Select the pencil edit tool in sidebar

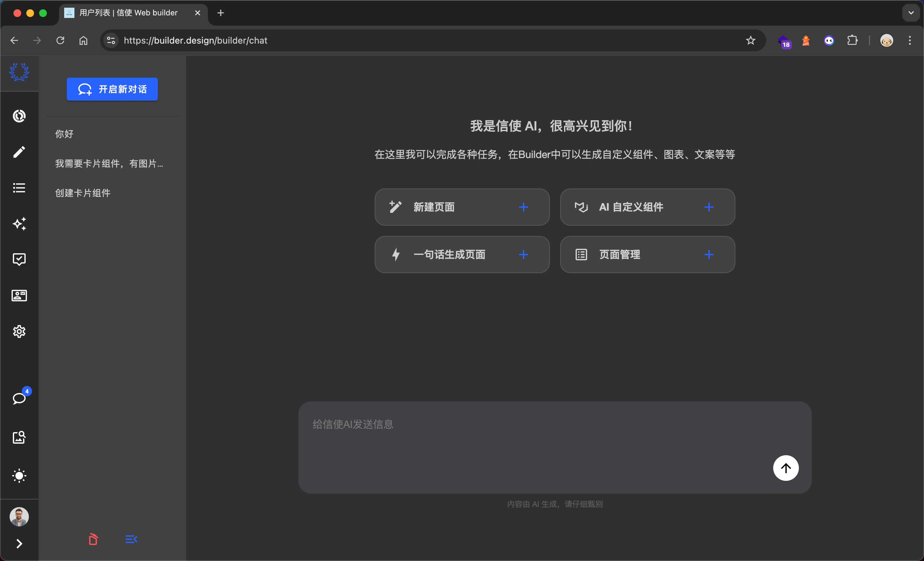coord(19,152)
